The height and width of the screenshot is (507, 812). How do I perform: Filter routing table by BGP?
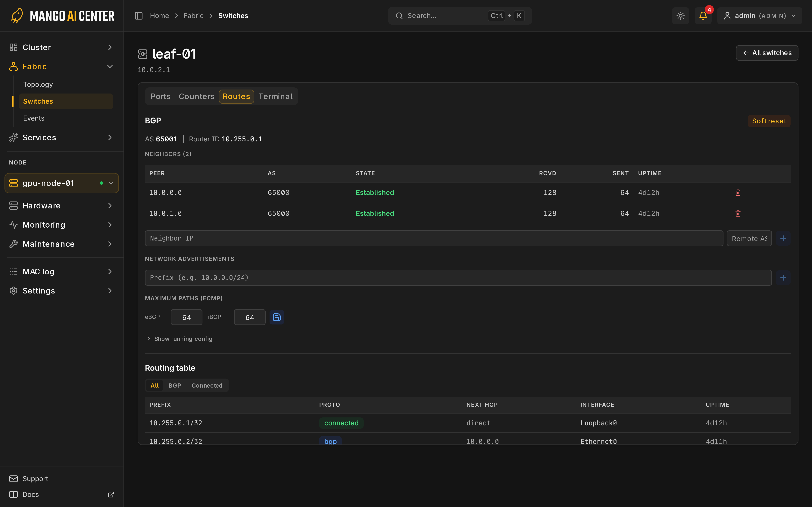(x=175, y=386)
